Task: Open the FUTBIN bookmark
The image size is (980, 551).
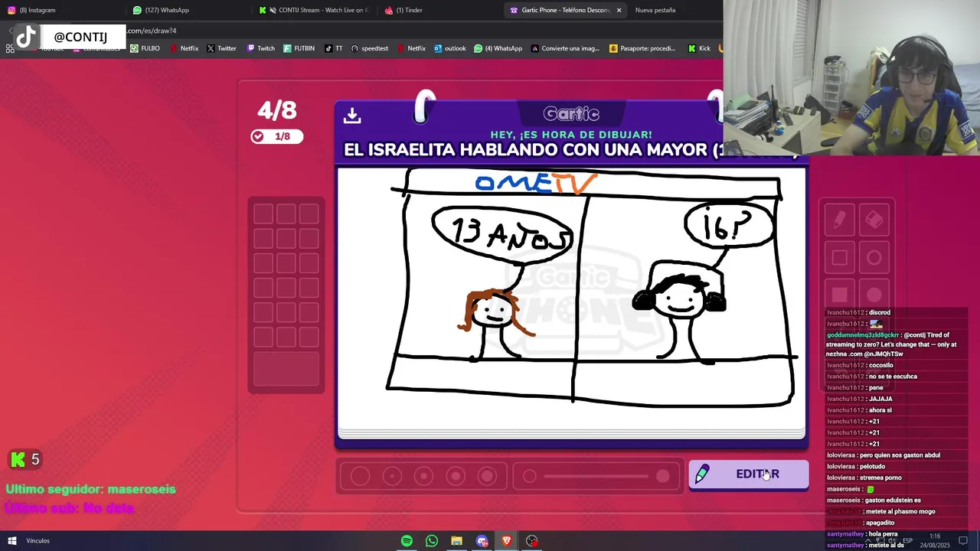Action: tap(299, 48)
